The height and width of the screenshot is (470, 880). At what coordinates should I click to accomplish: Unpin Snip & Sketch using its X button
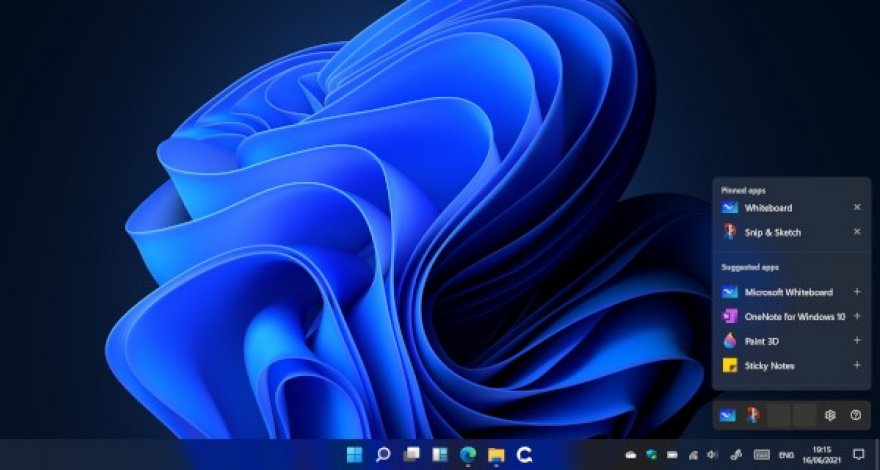click(857, 231)
